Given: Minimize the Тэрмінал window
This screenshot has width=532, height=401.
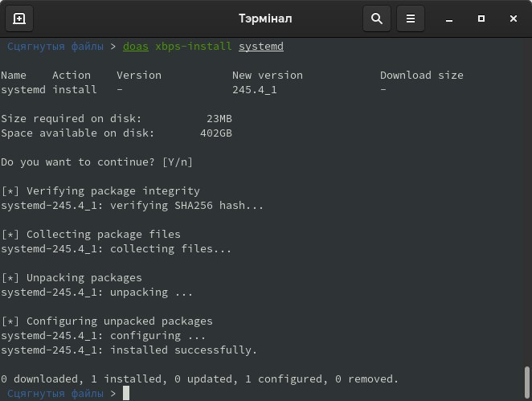Looking at the screenshot, I should (449, 18).
